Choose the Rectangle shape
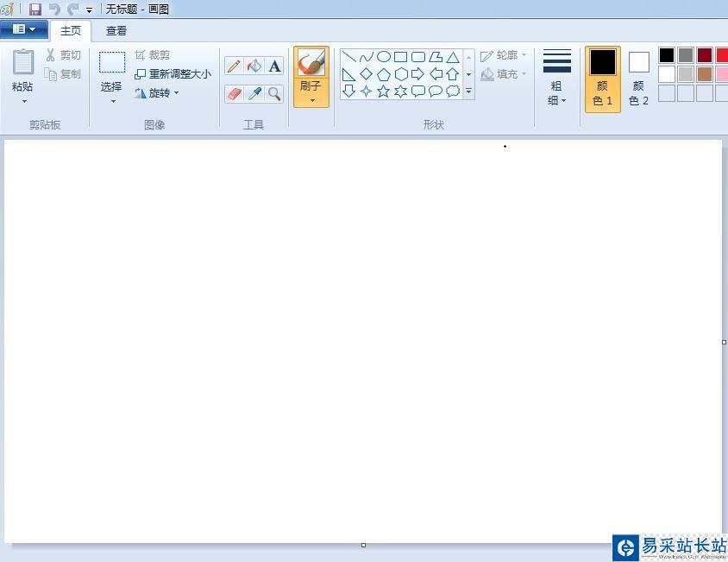 (401, 57)
